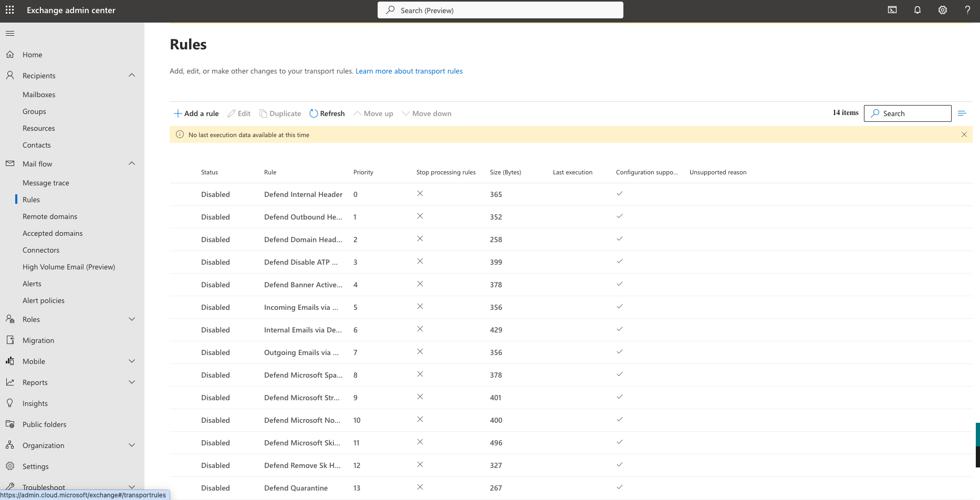Click the Edit pencil in the toolbar
The height and width of the screenshot is (500, 980).
(x=239, y=113)
